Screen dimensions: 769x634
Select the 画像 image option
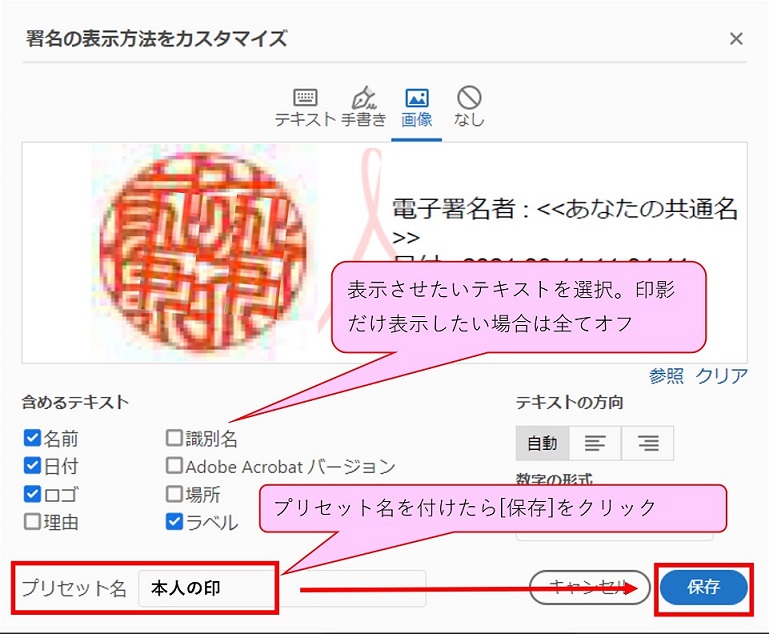pos(416,107)
